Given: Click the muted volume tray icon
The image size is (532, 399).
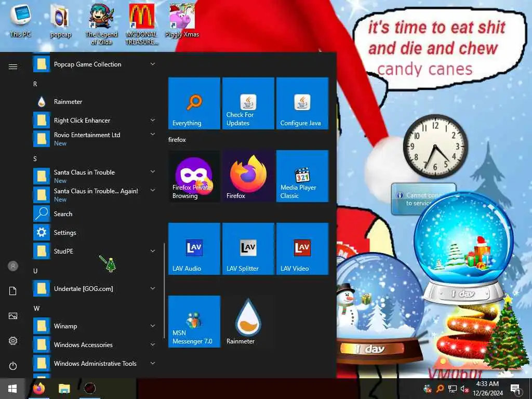Looking at the screenshot, I should pyautogui.click(x=464, y=389).
